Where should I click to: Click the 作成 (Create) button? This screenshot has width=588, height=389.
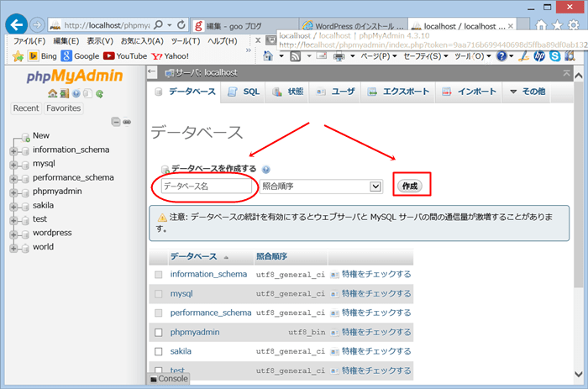coord(410,185)
